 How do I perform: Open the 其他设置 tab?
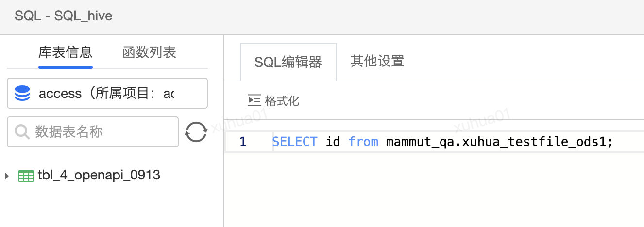377,61
